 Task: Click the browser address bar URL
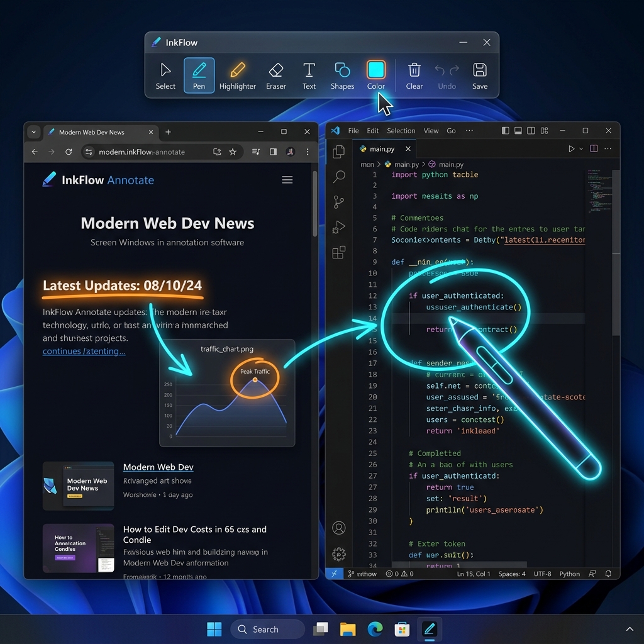142,152
